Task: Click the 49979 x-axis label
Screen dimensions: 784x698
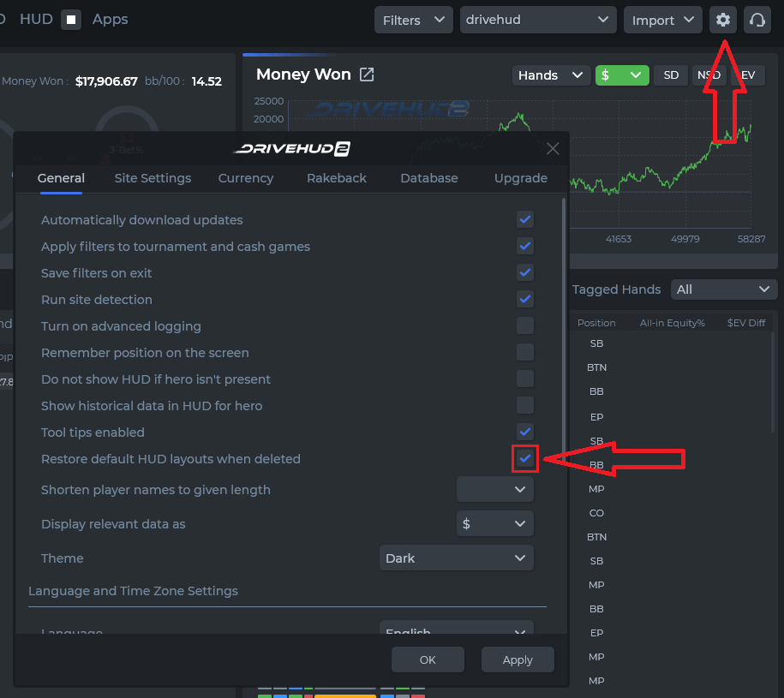Action: [x=685, y=239]
